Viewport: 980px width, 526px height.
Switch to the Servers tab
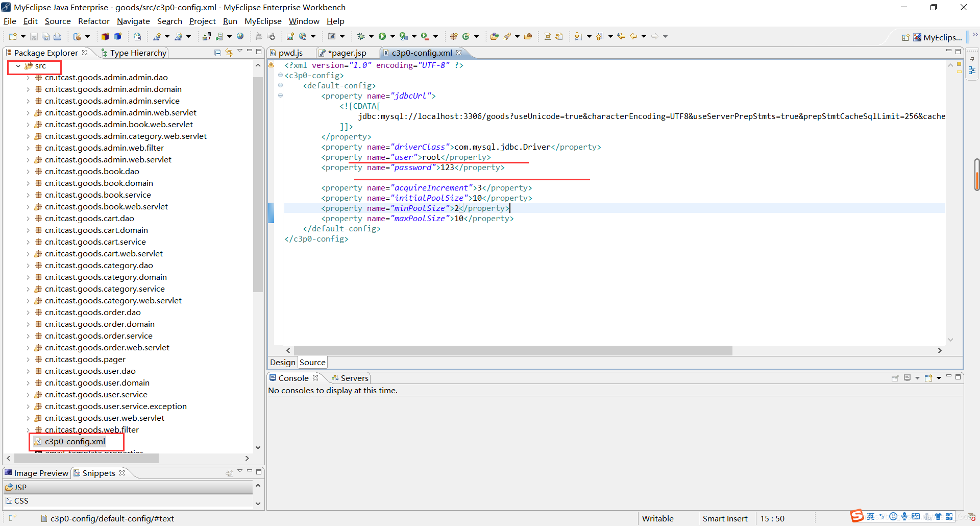[350, 378]
